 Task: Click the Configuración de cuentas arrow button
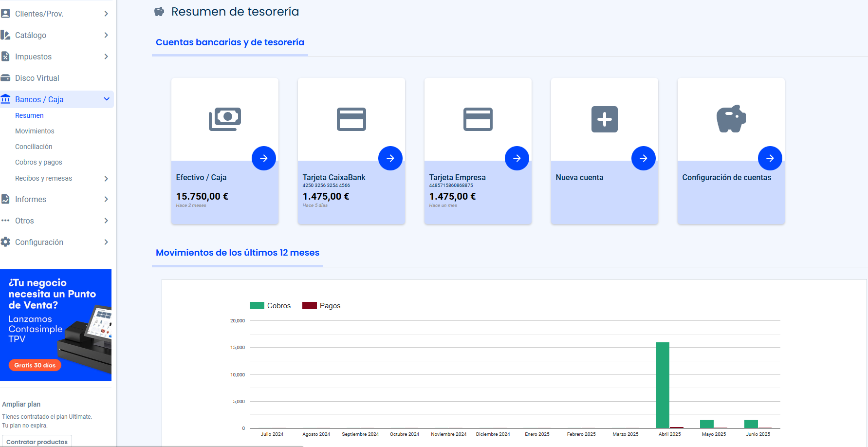click(x=770, y=158)
